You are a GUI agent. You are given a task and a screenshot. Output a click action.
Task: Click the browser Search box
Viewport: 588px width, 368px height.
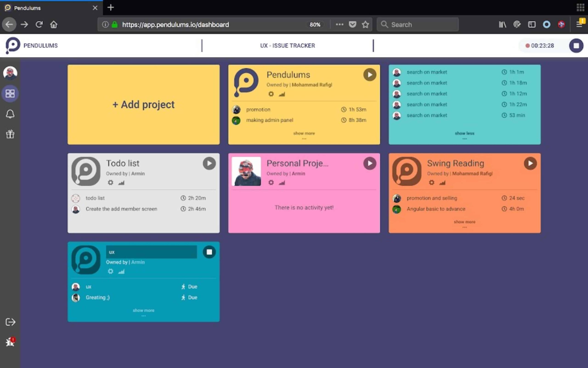(x=418, y=24)
